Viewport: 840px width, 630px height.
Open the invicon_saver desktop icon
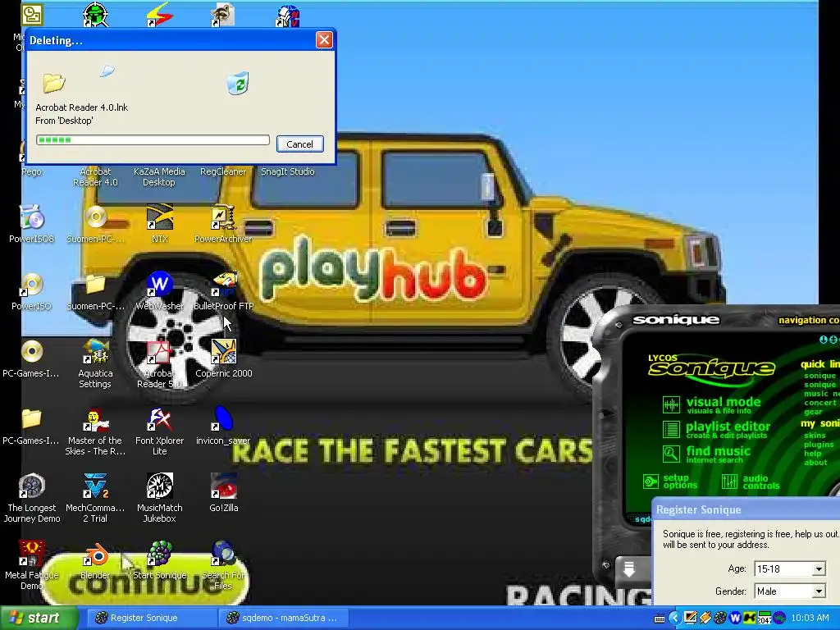tap(223, 426)
